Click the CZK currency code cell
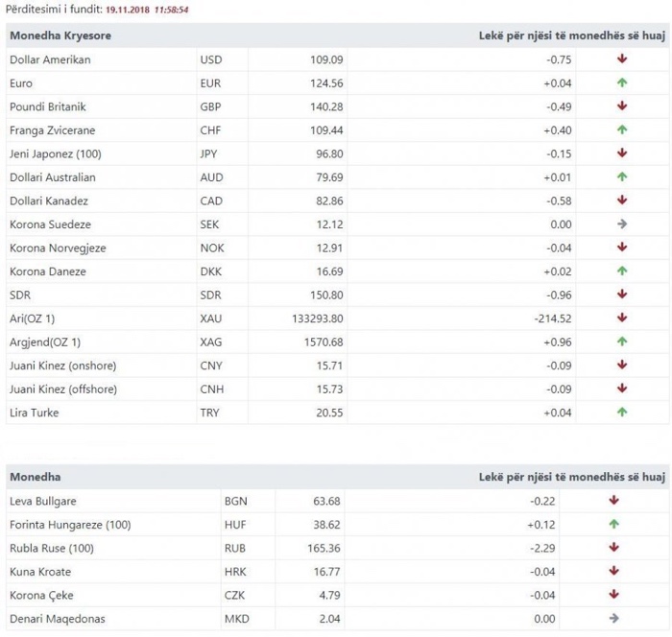 (x=234, y=595)
